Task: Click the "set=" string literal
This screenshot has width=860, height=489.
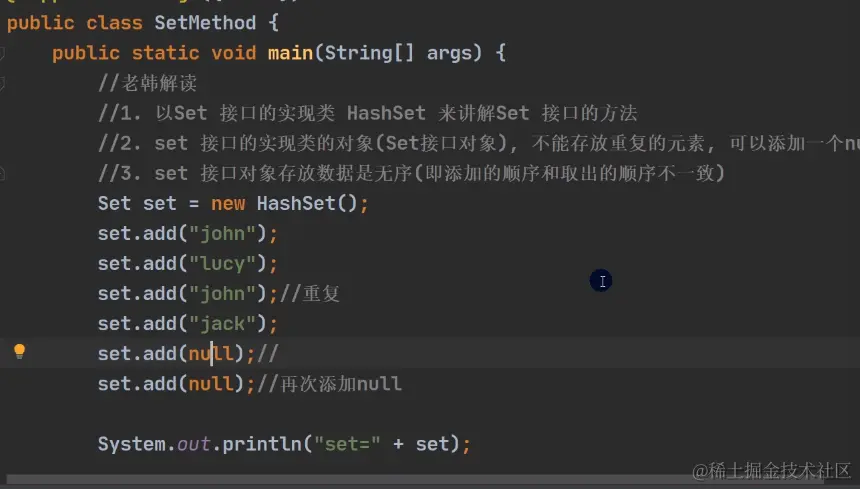Action: pos(347,444)
